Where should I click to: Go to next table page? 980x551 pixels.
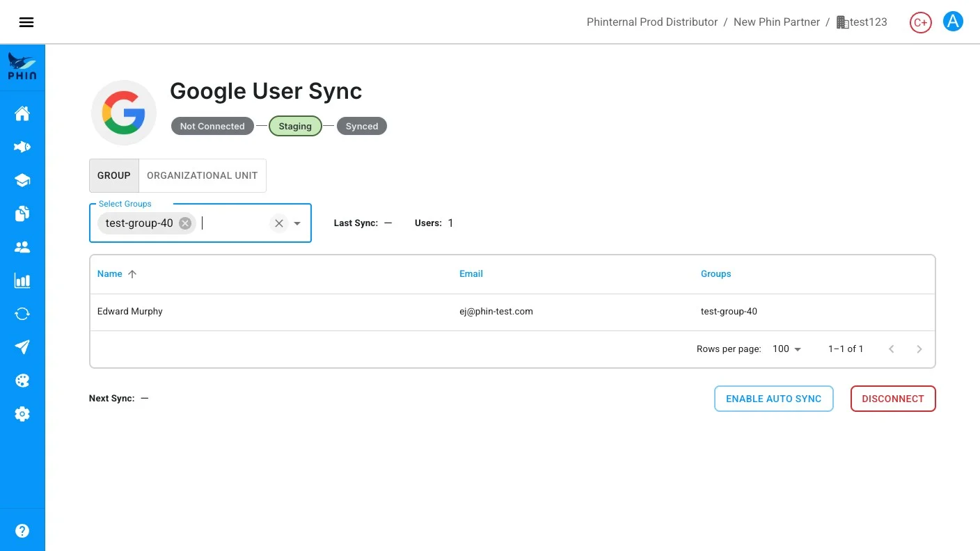[919, 349]
